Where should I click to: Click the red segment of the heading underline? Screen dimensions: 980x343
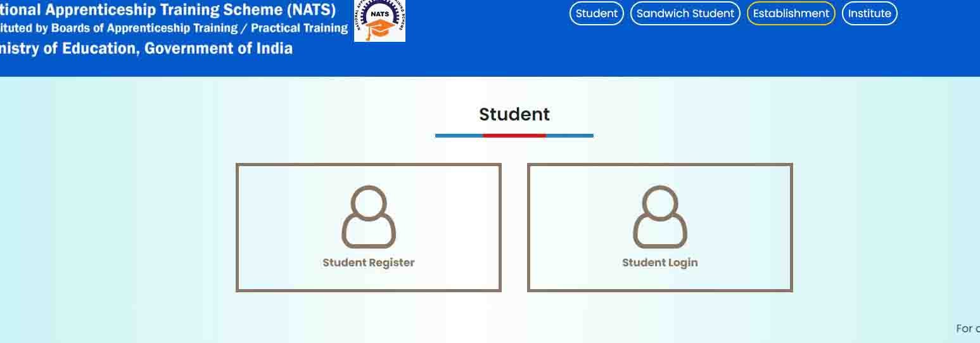pyautogui.click(x=514, y=136)
